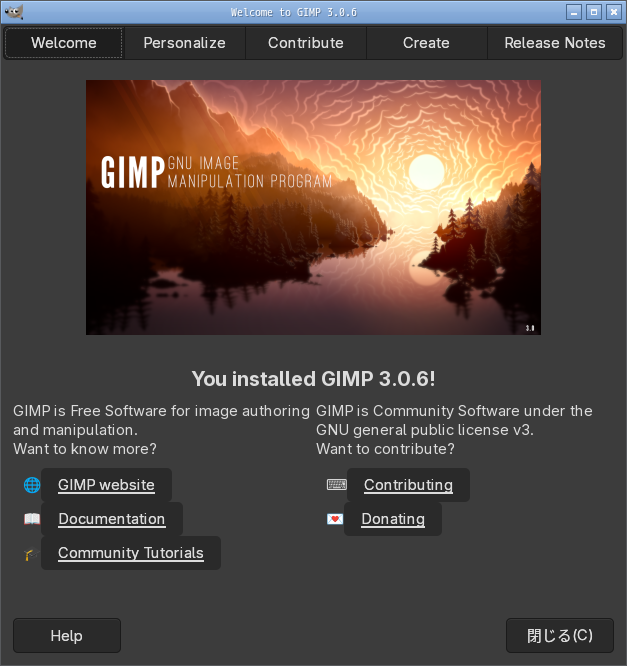627x666 pixels.
Task: Click the Help button
Action: pos(67,635)
